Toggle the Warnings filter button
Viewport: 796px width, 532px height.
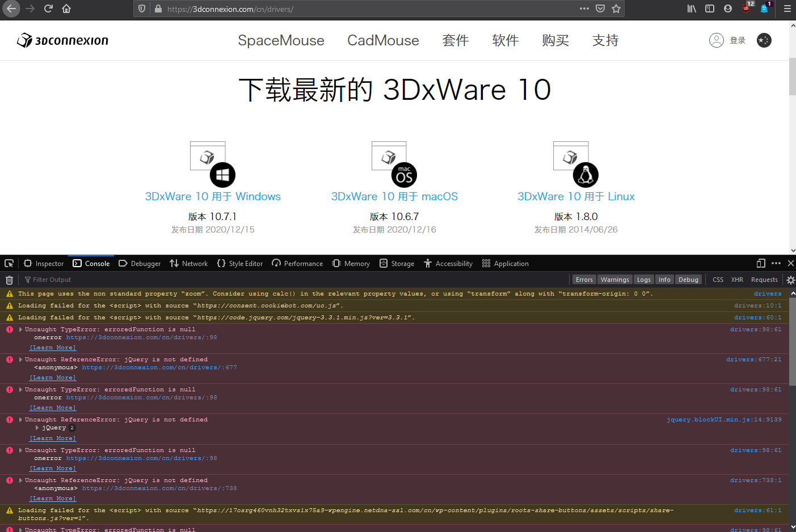(615, 280)
